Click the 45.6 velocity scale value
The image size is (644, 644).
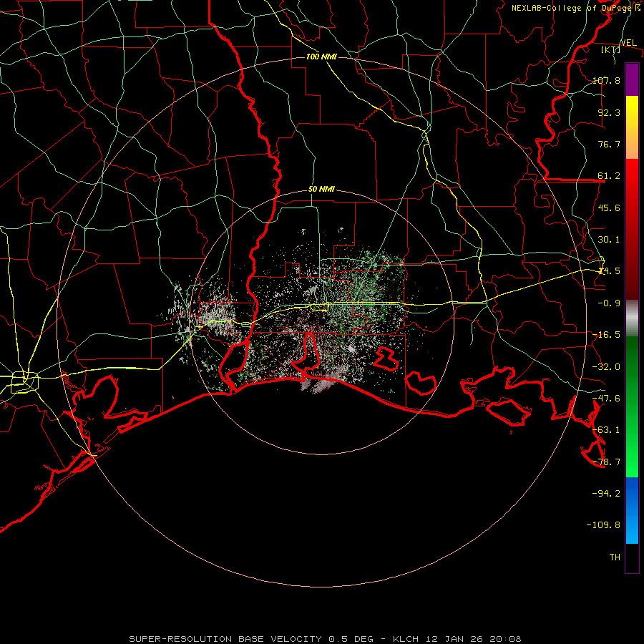click(609, 208)
